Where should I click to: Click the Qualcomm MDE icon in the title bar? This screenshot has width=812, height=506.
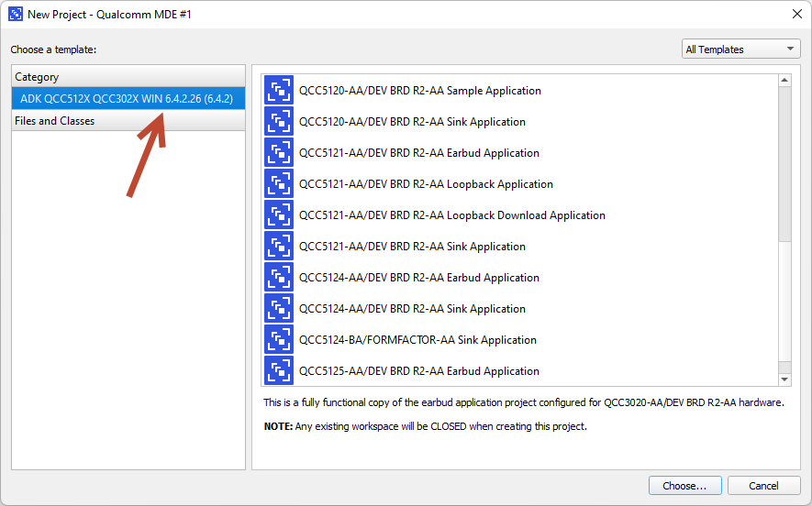coord(16,14)
